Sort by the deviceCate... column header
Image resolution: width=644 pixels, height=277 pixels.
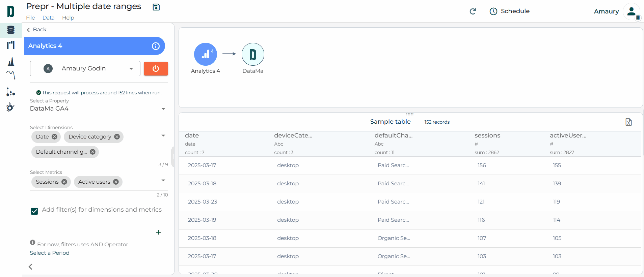click(x=293, y=135)
